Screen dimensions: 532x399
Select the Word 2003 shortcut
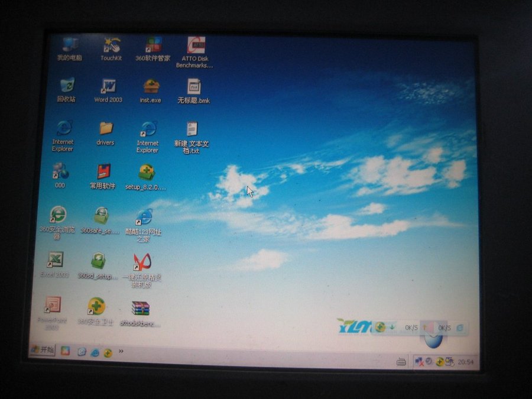coord(108,87)
